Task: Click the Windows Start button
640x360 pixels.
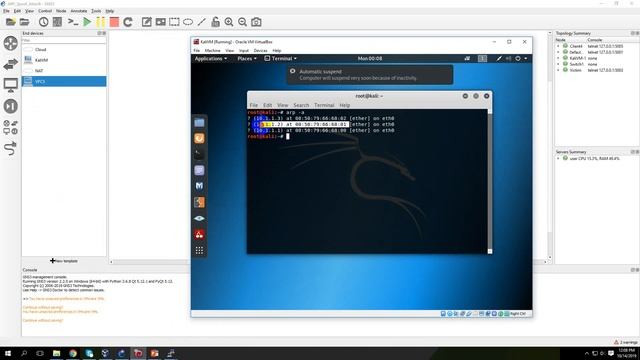Action: tap(7, 353)
